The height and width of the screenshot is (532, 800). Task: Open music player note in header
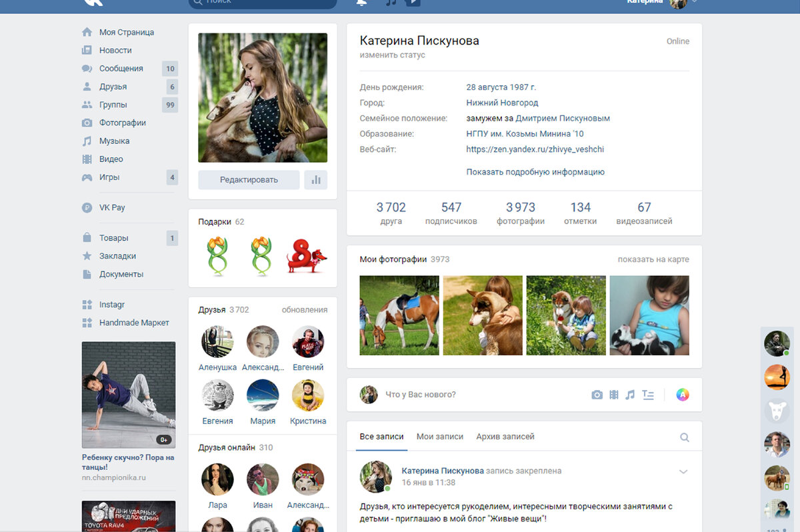click(391, 2)
